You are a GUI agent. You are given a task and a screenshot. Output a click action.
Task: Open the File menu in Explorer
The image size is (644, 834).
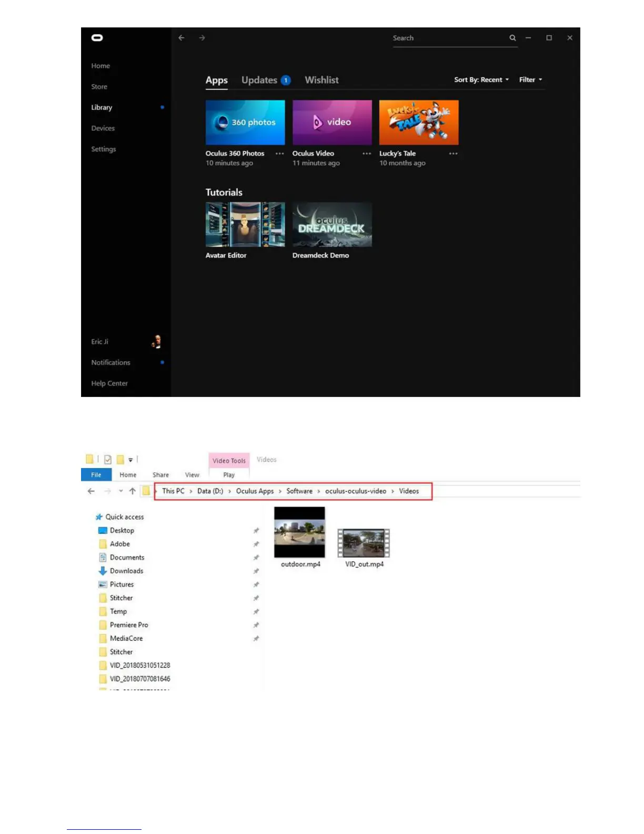click(x=96, y=475)
